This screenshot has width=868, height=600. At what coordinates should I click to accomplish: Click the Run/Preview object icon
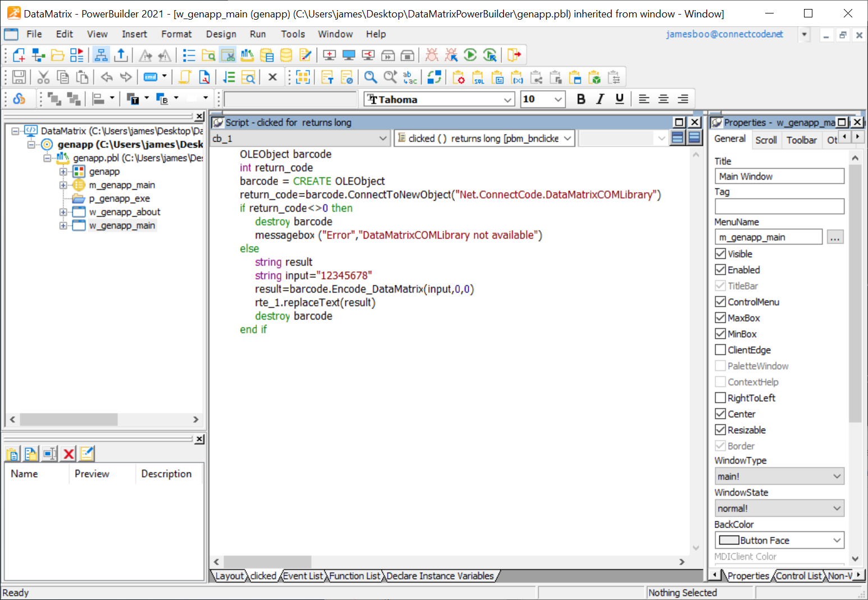[x=76, y=55]
